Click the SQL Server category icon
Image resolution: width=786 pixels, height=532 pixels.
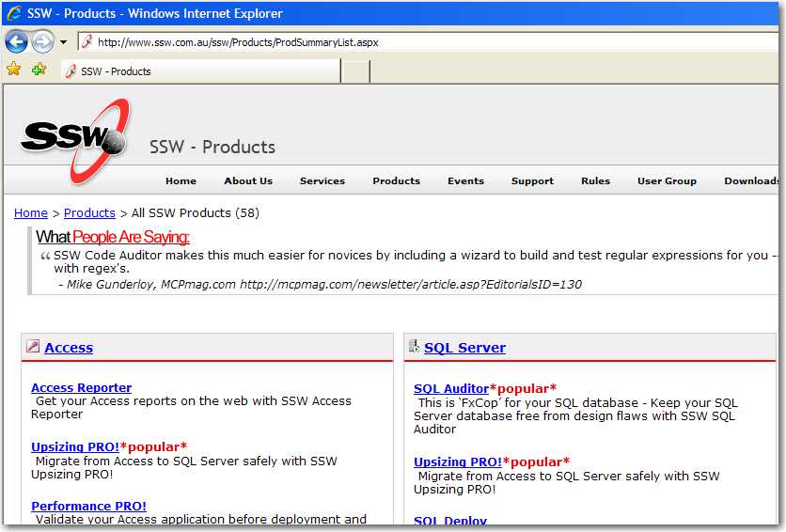pos(414,347)
